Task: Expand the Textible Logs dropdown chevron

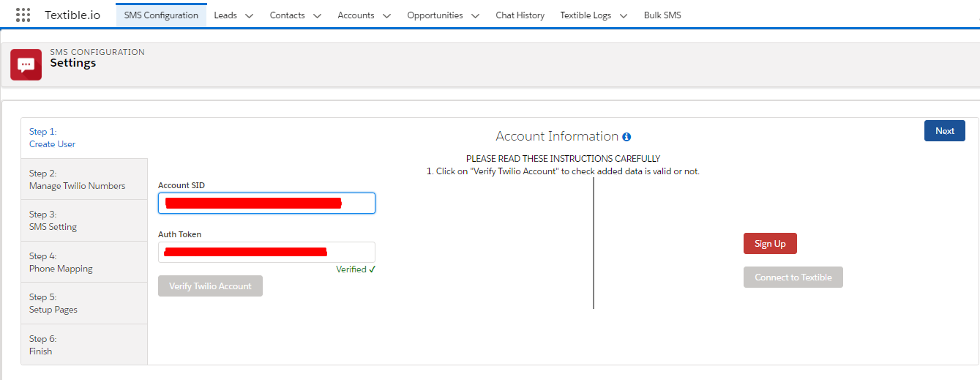Action: pos(624,15)
